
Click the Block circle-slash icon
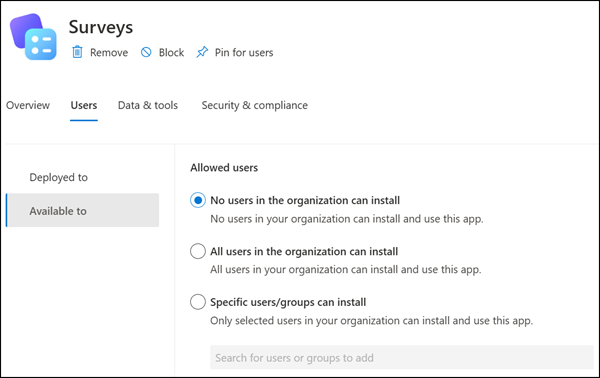pyautogui.click(x=146, y=52)
